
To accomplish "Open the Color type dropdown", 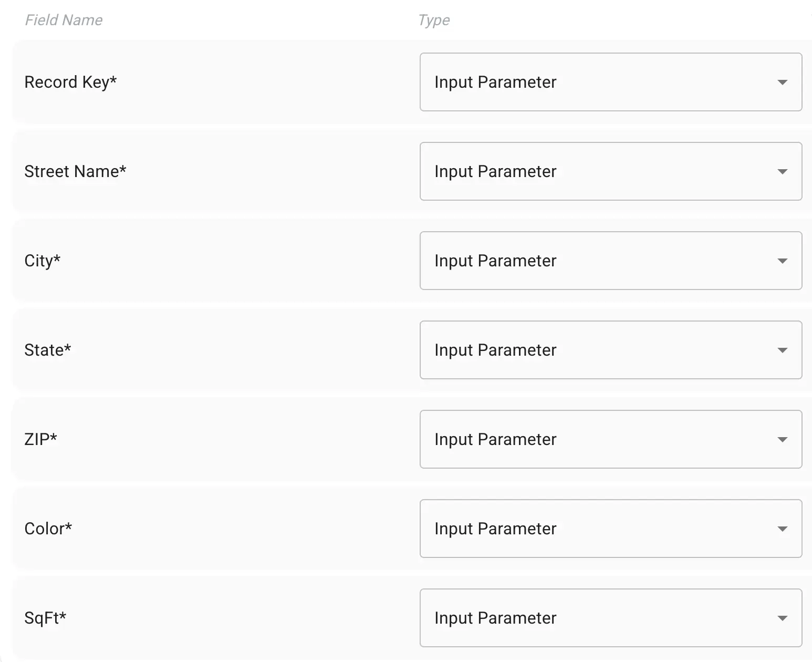I will tap(610, 529).
